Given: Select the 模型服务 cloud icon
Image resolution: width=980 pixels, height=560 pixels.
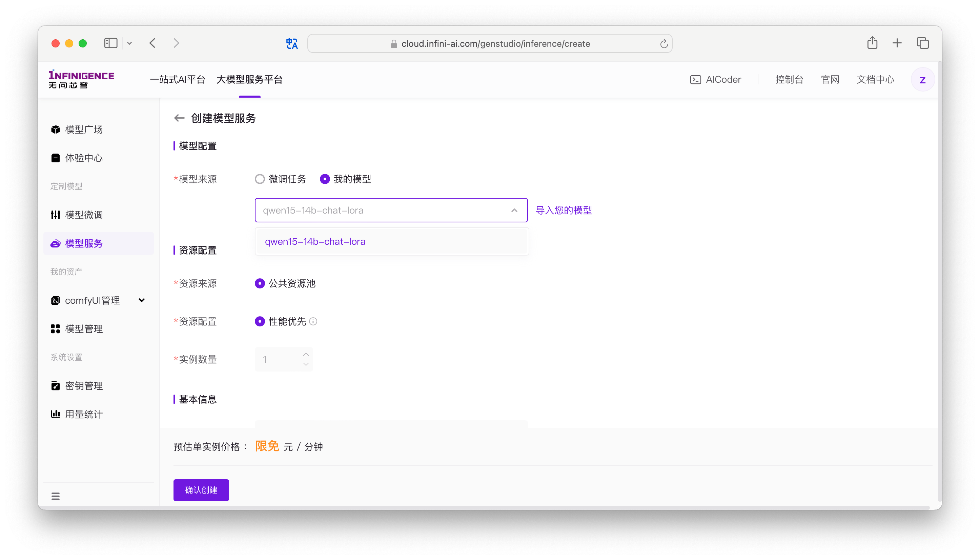Looking at the screenshot, I should pyautogui.click(x=55, y=243).
